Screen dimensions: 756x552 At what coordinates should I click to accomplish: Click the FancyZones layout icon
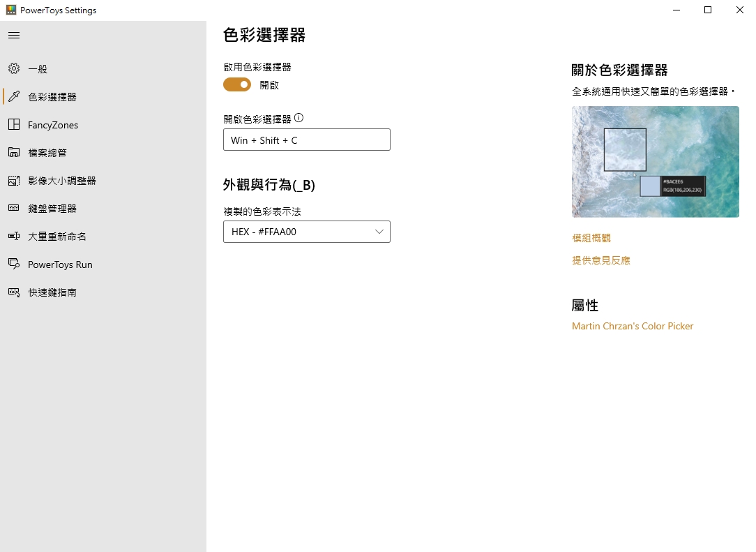point(14,124)
